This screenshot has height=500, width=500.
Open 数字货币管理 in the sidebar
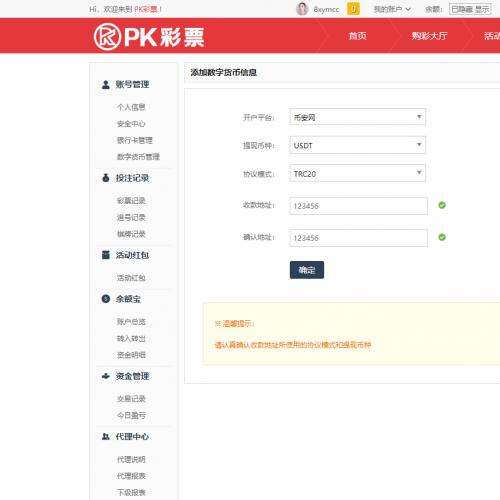[138, 157]
